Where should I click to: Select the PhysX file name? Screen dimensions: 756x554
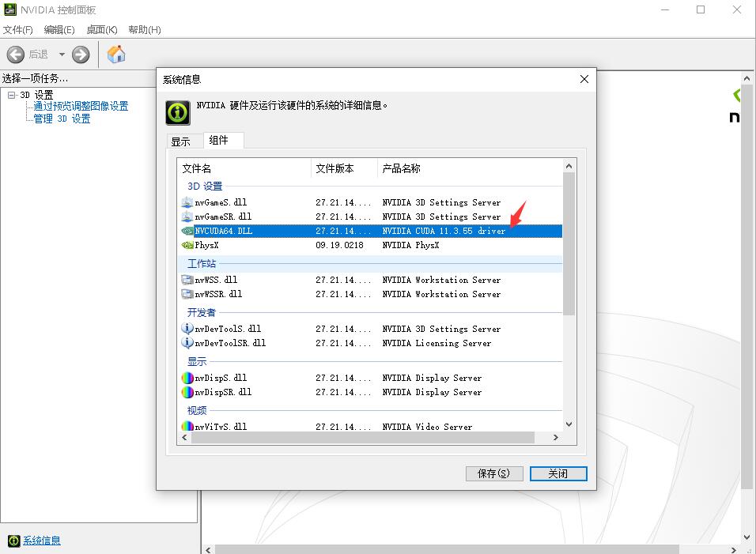tap(207, 245)
